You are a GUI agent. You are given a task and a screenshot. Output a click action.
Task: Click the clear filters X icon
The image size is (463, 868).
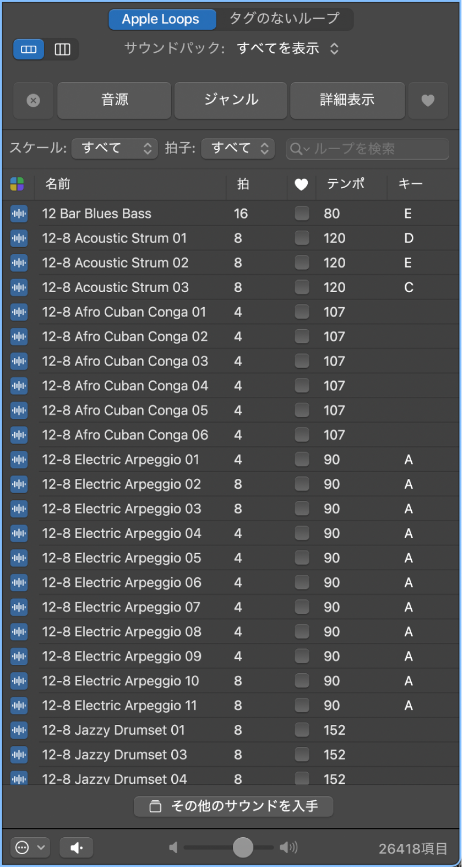tap(34, 100)
